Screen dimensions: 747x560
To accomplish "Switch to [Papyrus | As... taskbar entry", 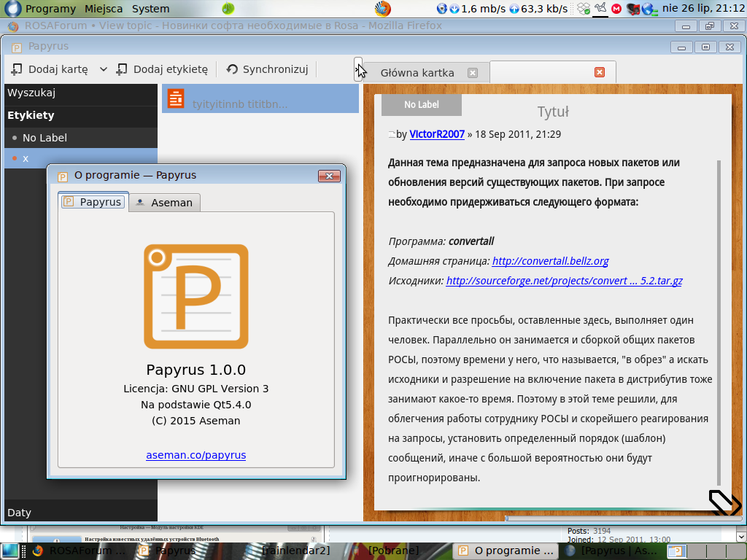I will pyautogui.click(x=612, y=551).
